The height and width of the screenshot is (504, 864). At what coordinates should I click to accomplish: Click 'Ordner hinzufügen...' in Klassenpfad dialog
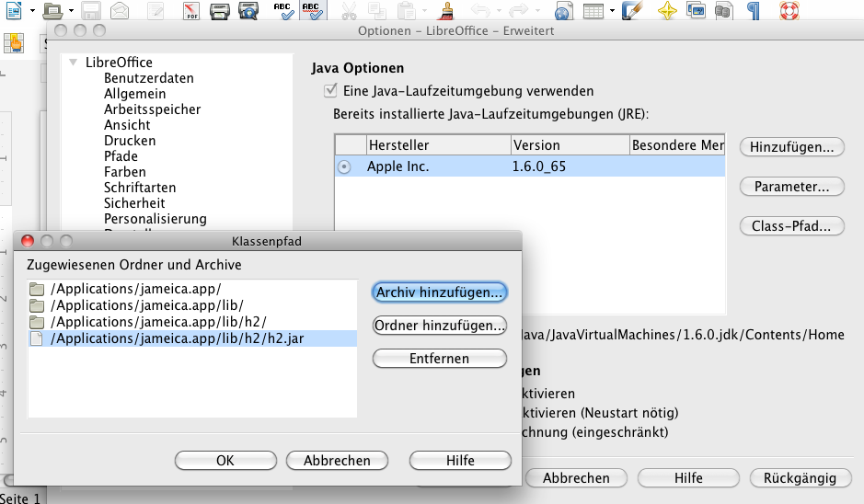(x=440, y=326)
